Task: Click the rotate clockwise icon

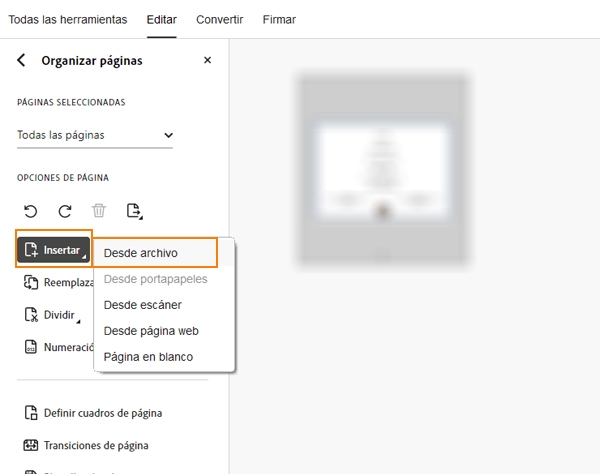Action: (x=65, y=211)
